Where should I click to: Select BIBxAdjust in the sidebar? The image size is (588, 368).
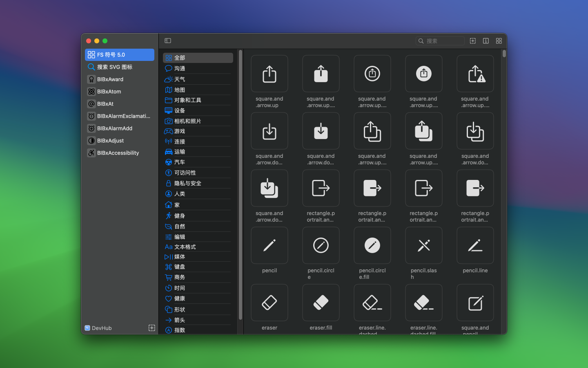[120, 141]
